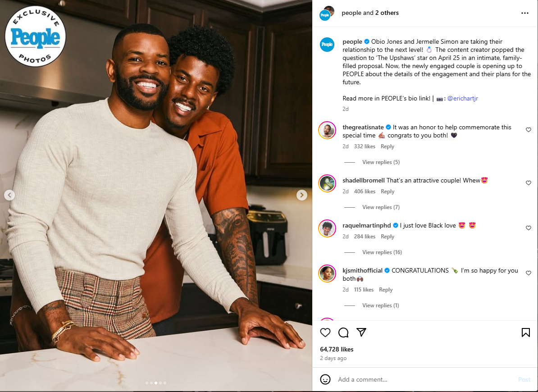538x392 pixels.
Task: Save the post with the bookmark icon
Action: click(526, 333)
